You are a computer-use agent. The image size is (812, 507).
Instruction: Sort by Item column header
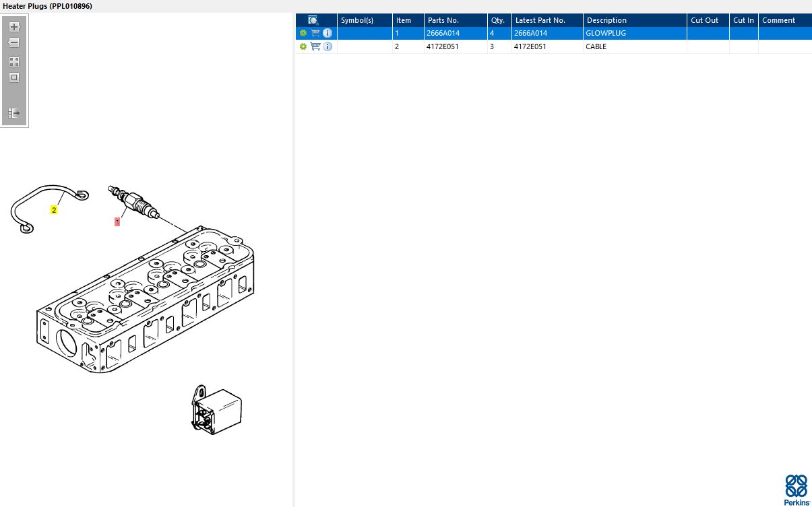(408, 20)
